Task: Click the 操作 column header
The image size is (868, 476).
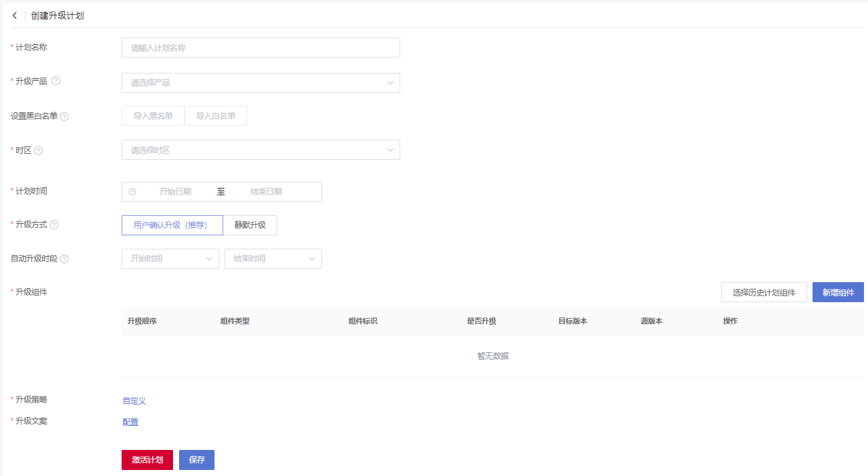Action: coord(730,322)
